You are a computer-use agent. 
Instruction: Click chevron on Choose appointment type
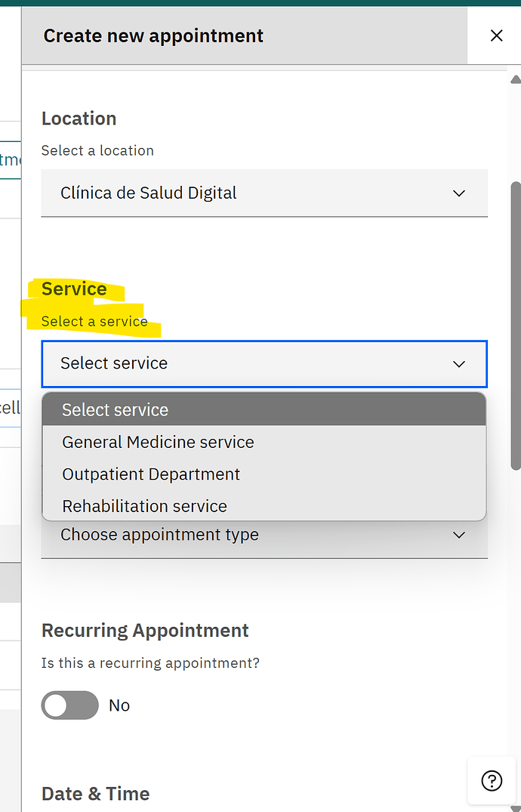(x=459, y=535)
